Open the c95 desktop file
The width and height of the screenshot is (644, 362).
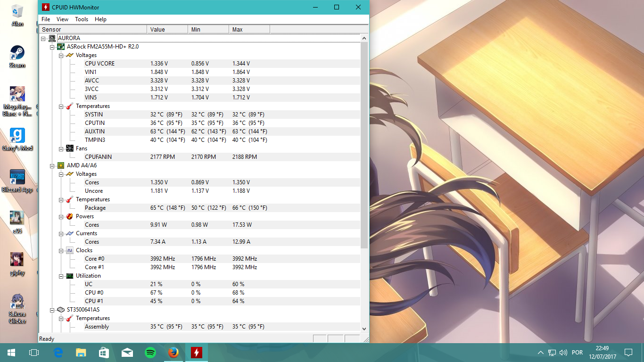click(x=17, y=222)
